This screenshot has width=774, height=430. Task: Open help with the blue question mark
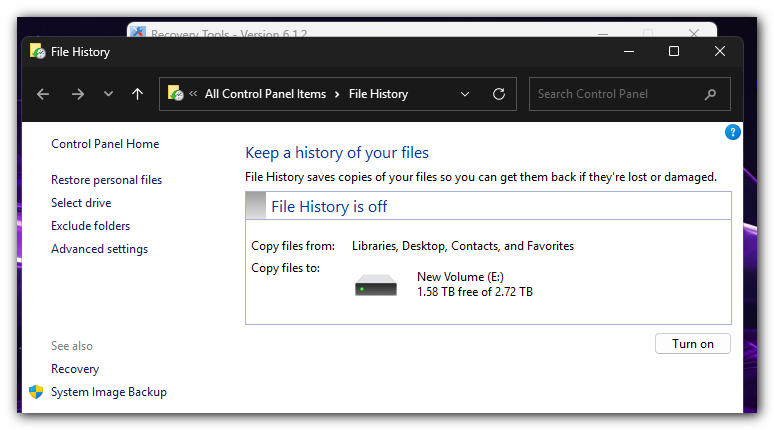732,132
